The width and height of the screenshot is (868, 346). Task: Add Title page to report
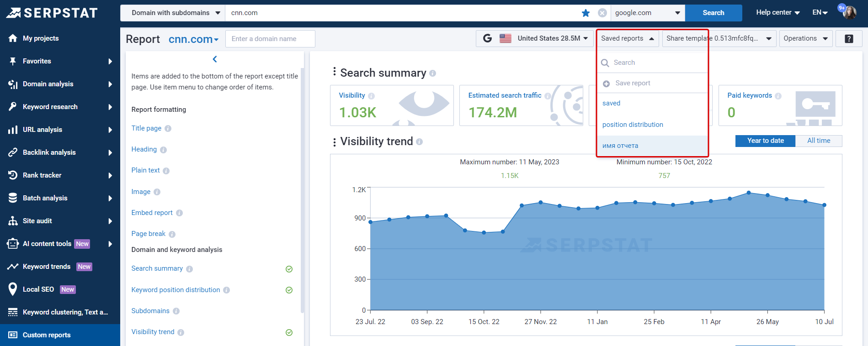point(146,128)
